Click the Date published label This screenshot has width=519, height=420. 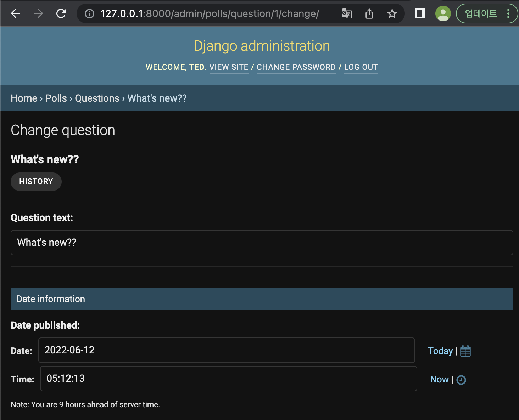45,325
